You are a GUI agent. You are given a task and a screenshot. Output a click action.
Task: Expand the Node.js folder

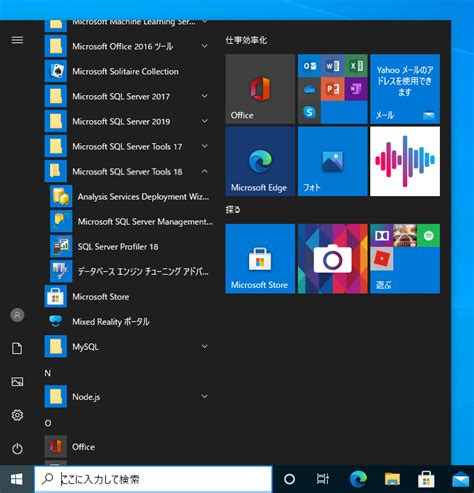129,397
